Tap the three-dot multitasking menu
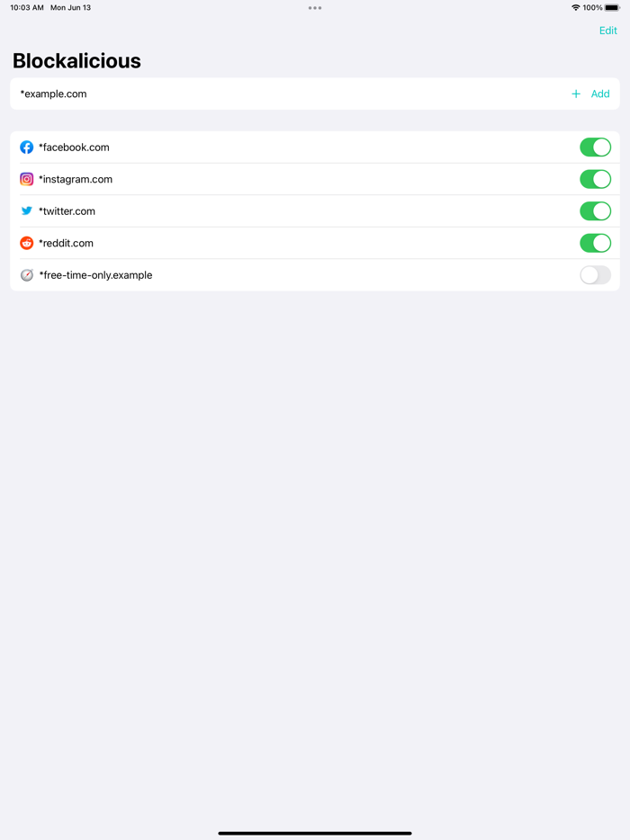Image resolution: width=630 pixels, height=840 pixels. coord(315,8)
